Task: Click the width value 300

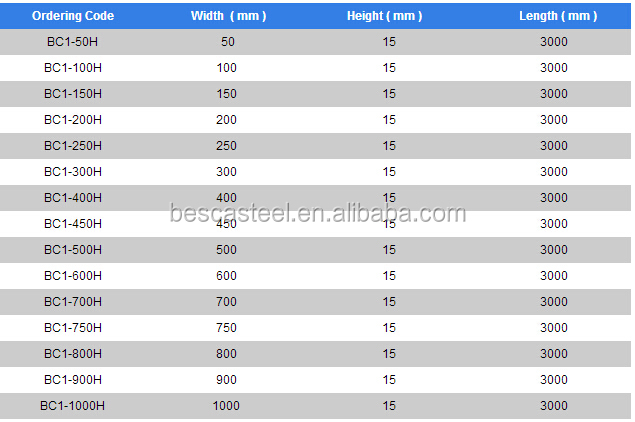Action: [x=226, y=172]
